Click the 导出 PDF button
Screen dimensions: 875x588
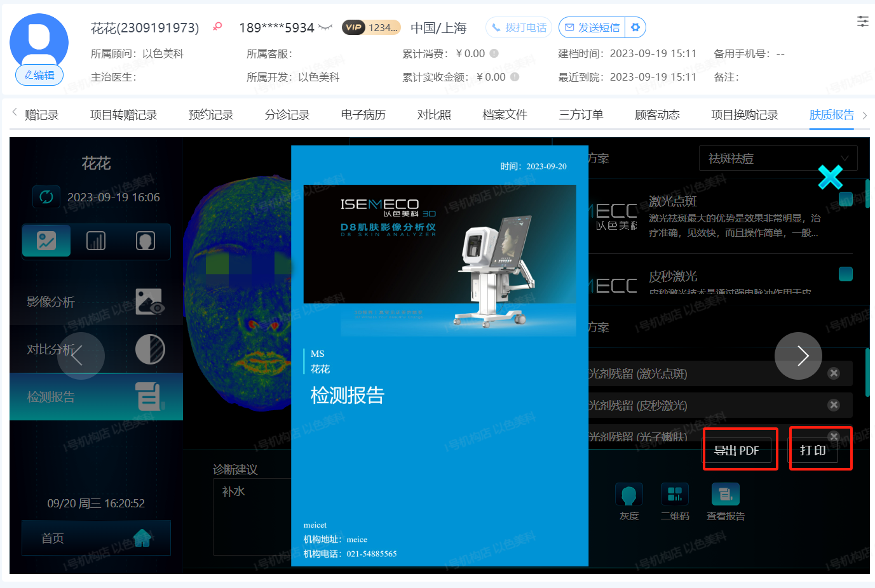[x=737, y=450]
